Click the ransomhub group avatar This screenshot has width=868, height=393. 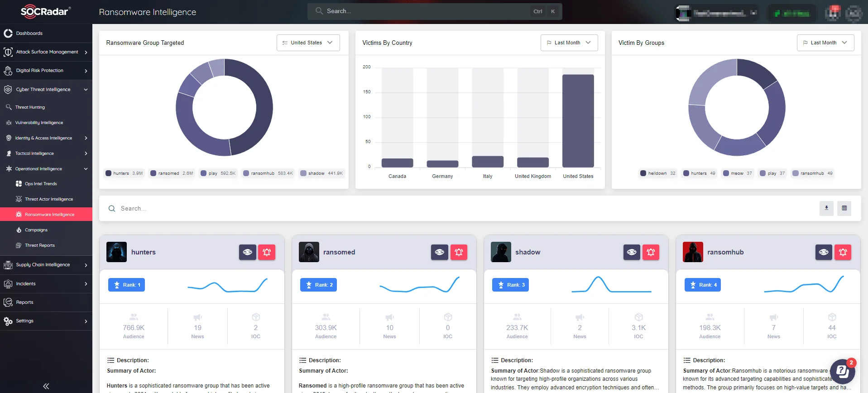(693, 252)
